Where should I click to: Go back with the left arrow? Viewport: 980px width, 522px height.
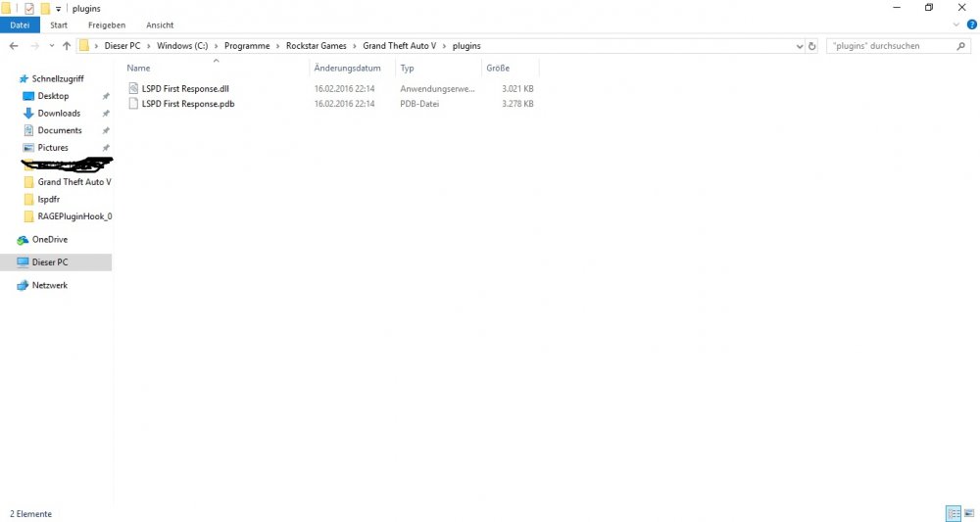tap(14, 46)
